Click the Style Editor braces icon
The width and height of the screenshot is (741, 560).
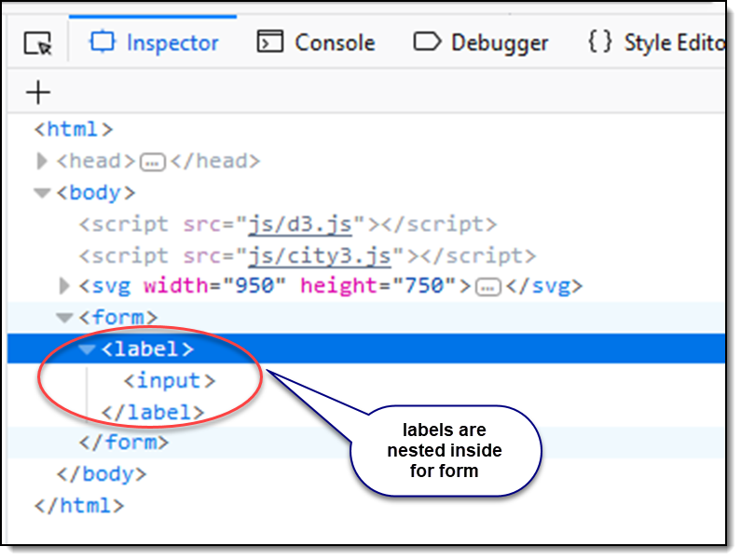pyautogui.click(x=600, y=42)
